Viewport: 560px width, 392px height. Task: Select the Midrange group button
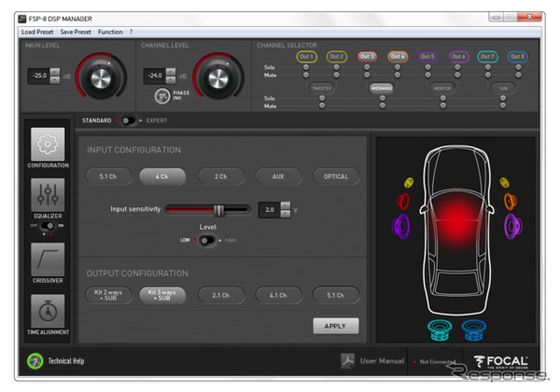(x=382, y=88)
